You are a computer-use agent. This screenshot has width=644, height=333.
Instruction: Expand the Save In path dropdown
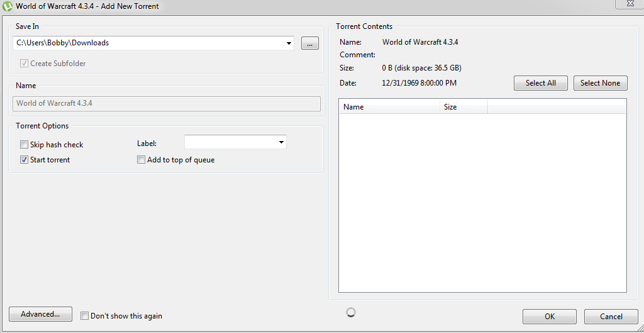point(289,43)
